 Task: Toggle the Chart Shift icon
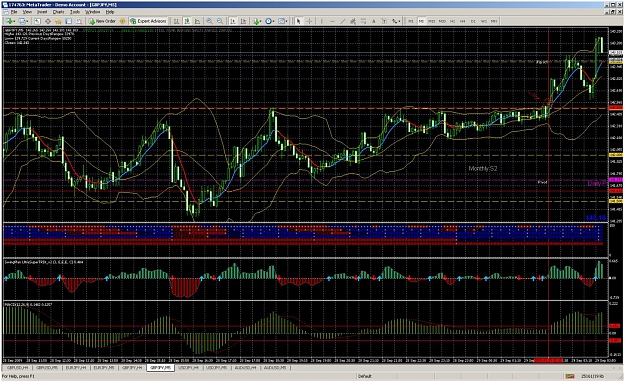click(x=243, y=21)
